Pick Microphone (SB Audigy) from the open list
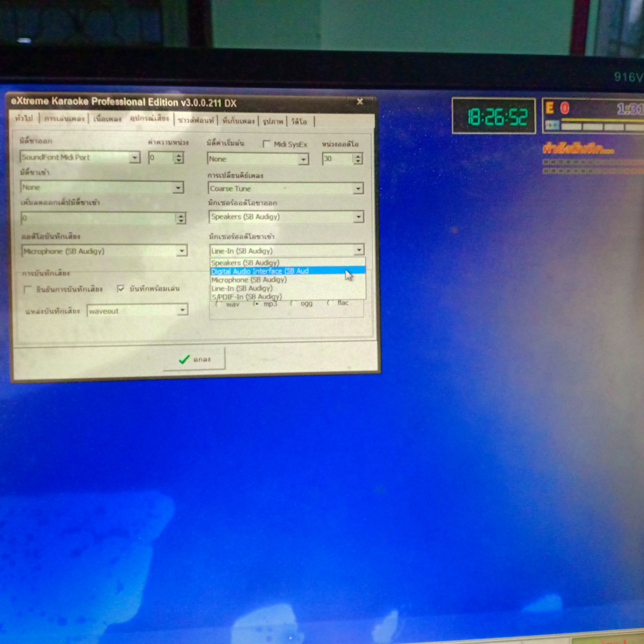This screenshot has width=644, height=644. click(x=288, y=279)
